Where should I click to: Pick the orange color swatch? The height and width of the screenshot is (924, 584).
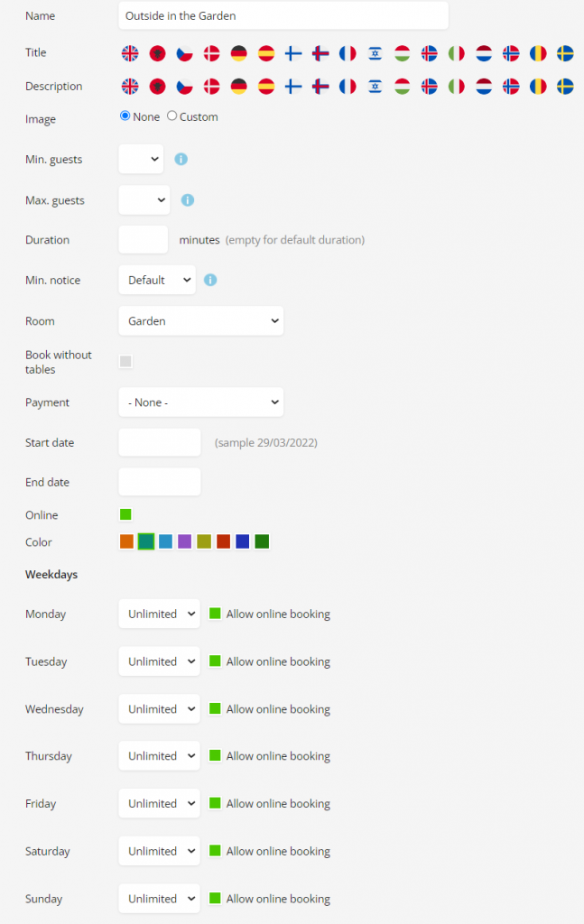pyautogui.click(x=126, y=541)
